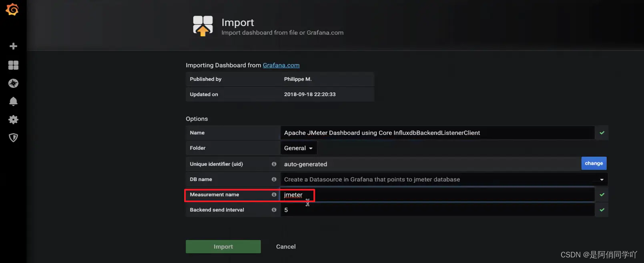Image resolution: width=644 pixels, height=263 pixels.
Task: Click the blue change button for uid
Action: [x=594, y=163]
